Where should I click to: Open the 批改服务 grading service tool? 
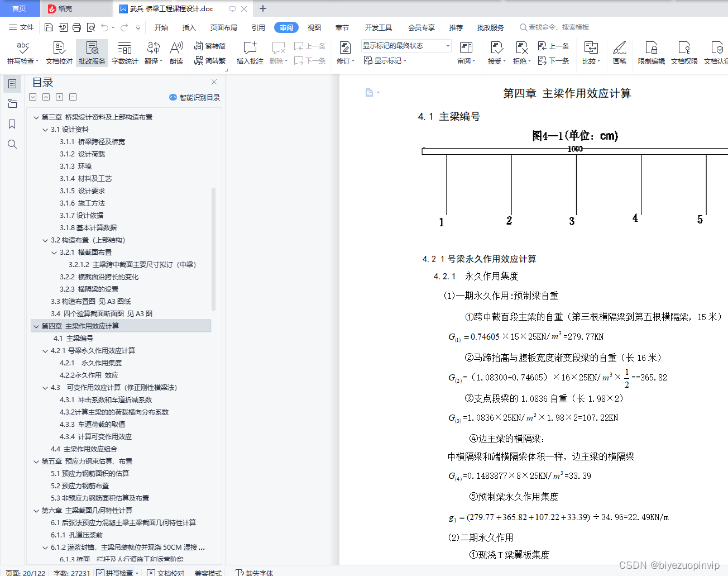[92, 53]
